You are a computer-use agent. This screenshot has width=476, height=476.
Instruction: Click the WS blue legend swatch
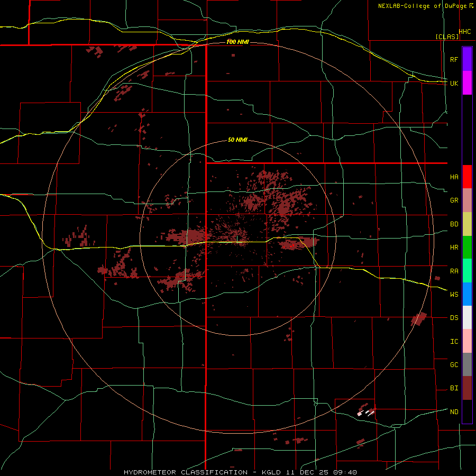pos(467,294)
